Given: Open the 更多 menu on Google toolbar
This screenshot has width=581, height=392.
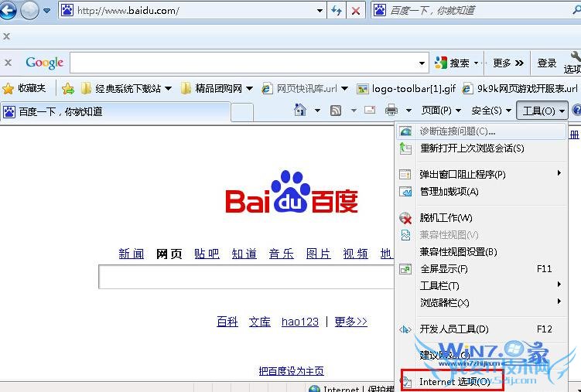Looking at the screenshot, I should point(508,63).
